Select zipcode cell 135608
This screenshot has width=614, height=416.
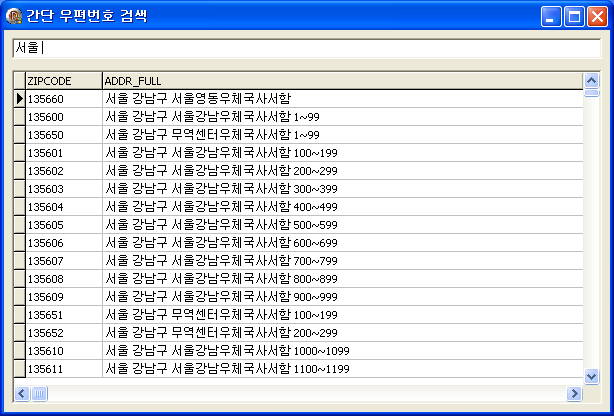(x=64, y=279)
